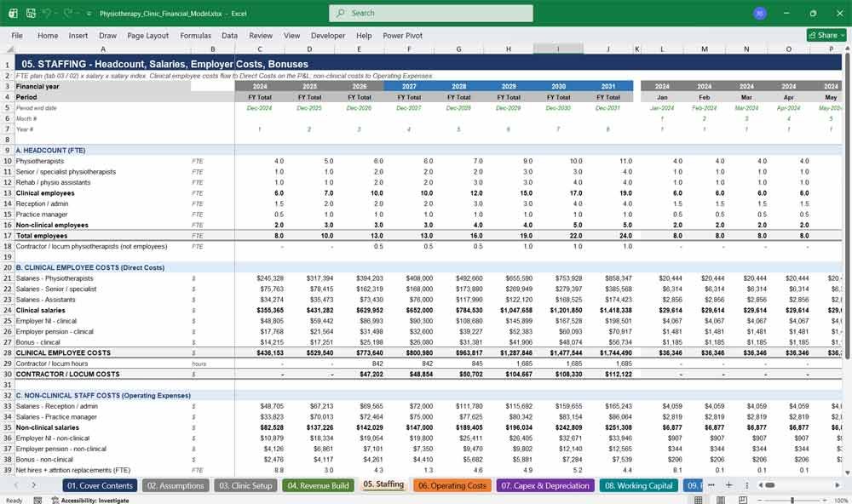852x504 pixels.
Task: Click the Select All corner triangle
Action: click(x=8, y=49)
